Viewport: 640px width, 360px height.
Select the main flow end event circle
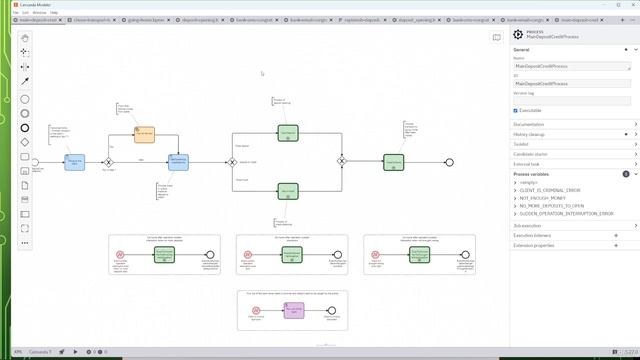(449, 162)
